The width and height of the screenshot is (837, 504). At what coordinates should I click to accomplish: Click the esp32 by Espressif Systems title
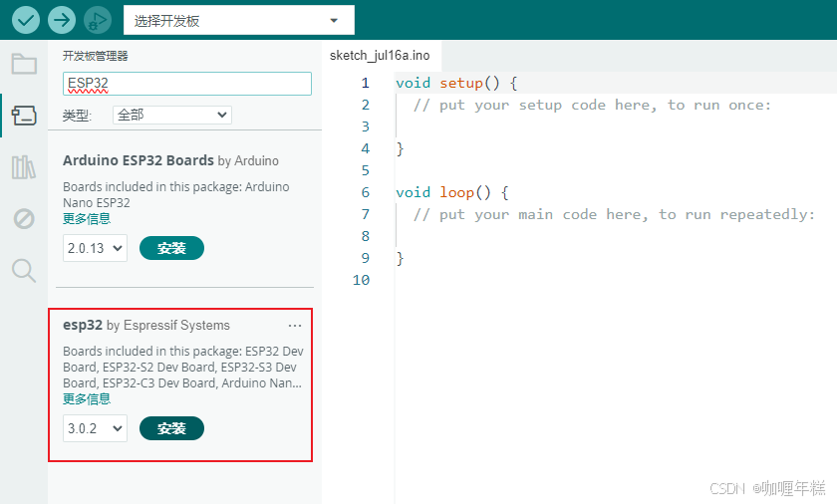(146, 325)
